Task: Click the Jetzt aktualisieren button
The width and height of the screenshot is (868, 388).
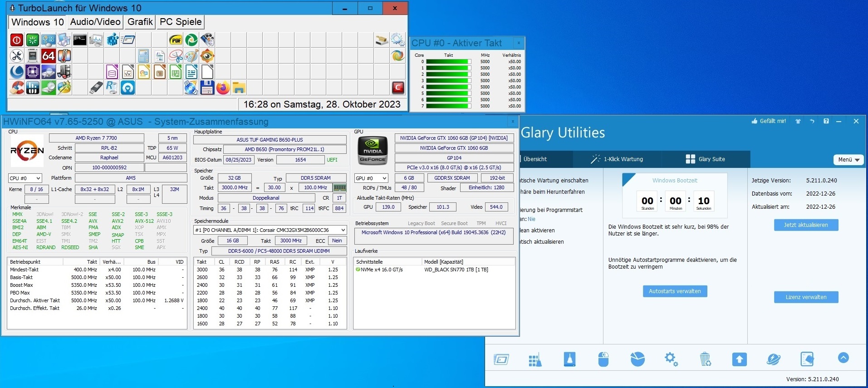Action: [806, 225]
